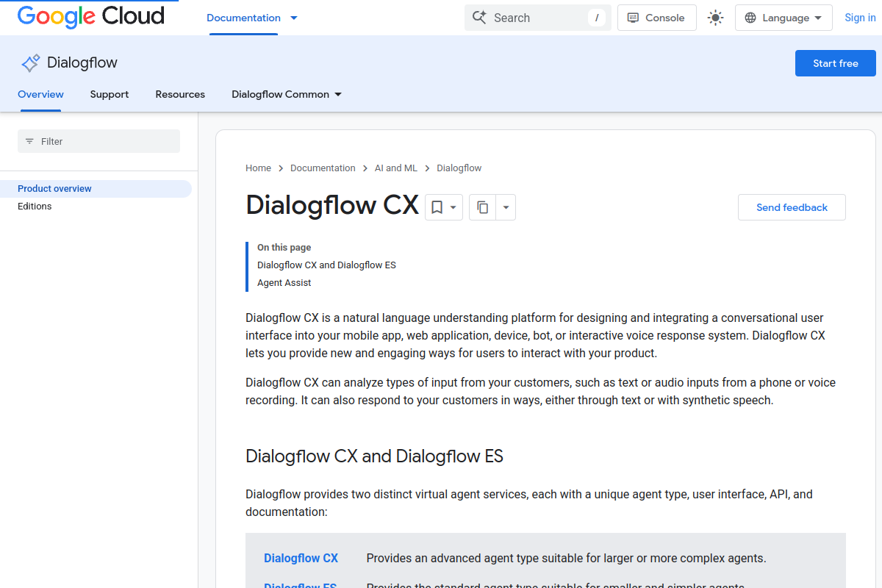Viewport: 882px width, 588px height.
Task: Click the Dialogflow CX page heading
Action: (332, 205)
